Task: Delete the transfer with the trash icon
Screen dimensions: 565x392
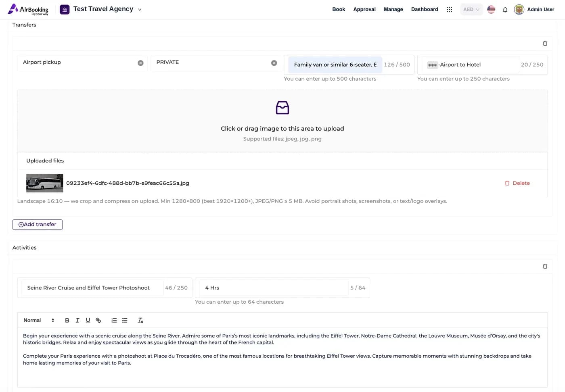Action: 545,43
